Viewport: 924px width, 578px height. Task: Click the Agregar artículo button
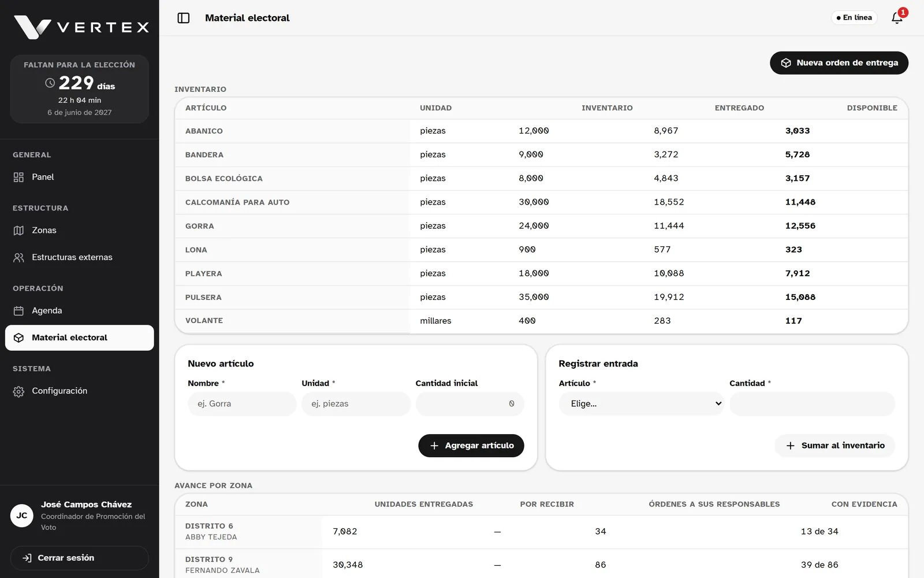pos(471,446)
